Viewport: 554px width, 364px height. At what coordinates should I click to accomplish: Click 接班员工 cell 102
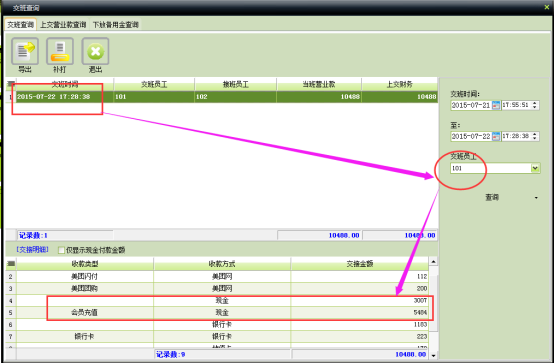[235, 97]
